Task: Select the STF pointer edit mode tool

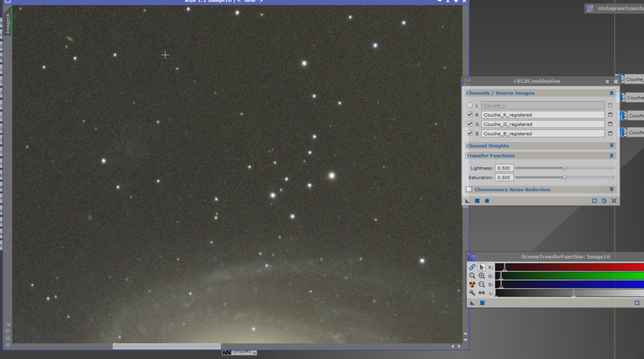Action: (482, 267)
